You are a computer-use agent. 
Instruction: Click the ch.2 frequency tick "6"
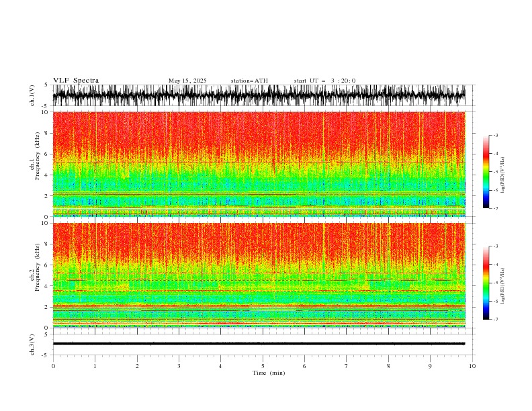(46, 265)
